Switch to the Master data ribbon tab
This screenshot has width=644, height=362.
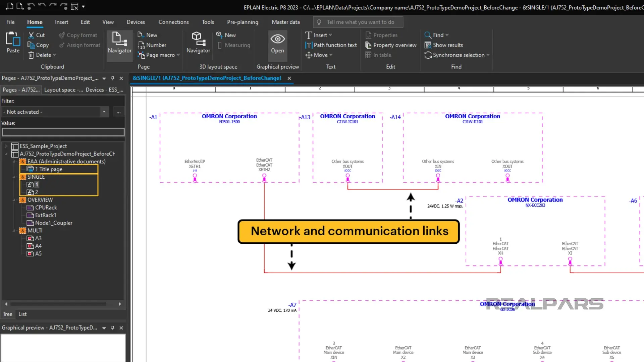(x=286, y=22)
